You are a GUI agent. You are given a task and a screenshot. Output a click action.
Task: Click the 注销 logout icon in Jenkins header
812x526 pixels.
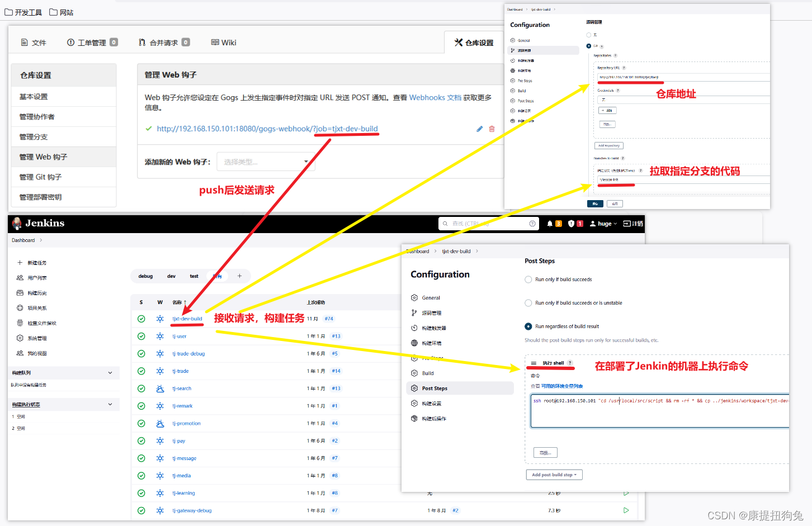627,224
